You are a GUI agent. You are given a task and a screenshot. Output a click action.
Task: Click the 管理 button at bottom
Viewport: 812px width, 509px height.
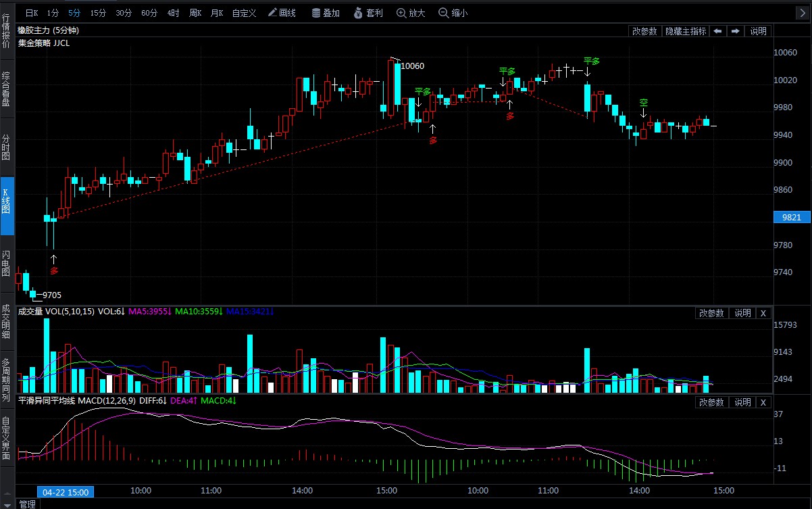click(27, 504)
